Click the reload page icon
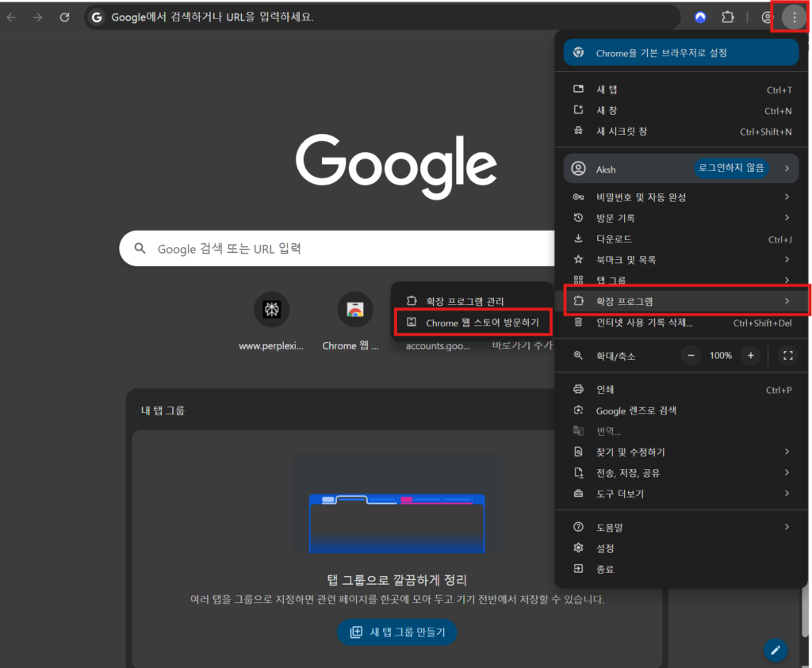The width and height of the screenshot is (812, 668). [x=64, y=17]
